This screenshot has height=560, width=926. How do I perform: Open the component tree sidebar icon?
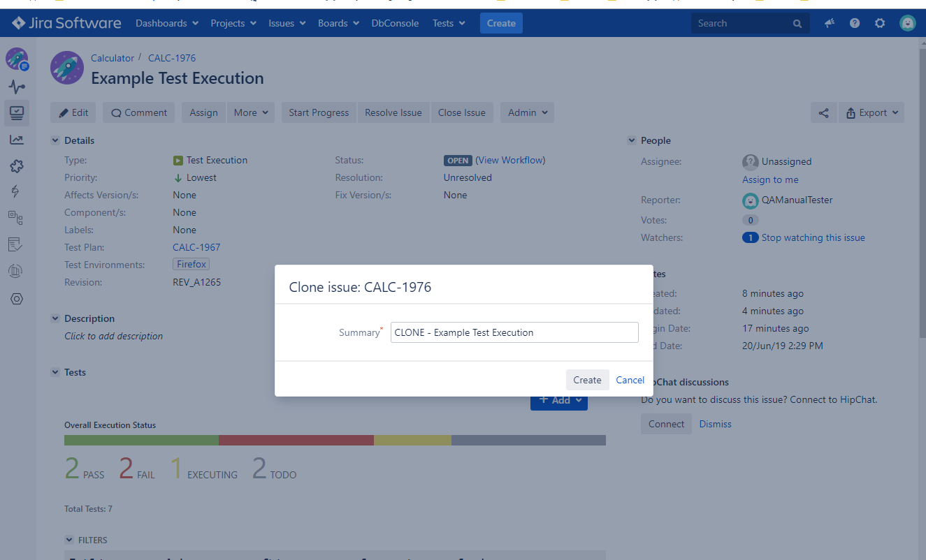(x=15, y=218)
